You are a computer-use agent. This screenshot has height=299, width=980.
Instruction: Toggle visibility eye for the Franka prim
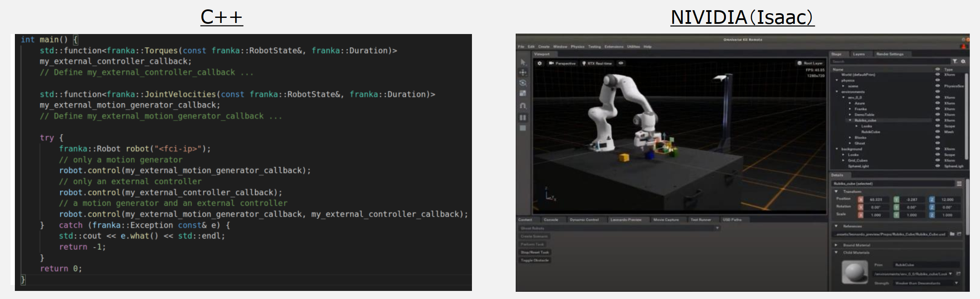click(938, 109)
